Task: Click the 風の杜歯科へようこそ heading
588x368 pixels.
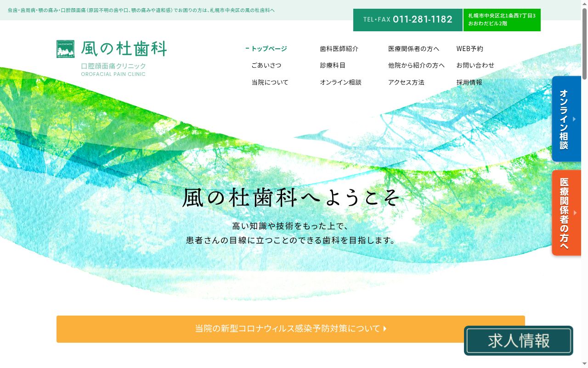Action: pos(291,198)
